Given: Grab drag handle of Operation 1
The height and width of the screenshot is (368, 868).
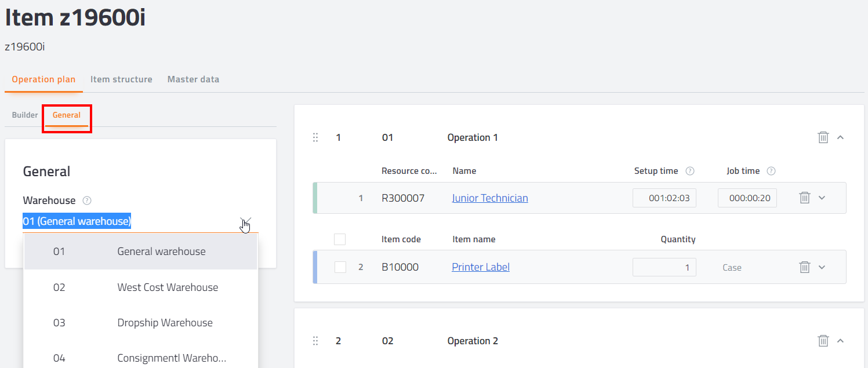Looking at the screenshot, I should (x=315, y=137).
